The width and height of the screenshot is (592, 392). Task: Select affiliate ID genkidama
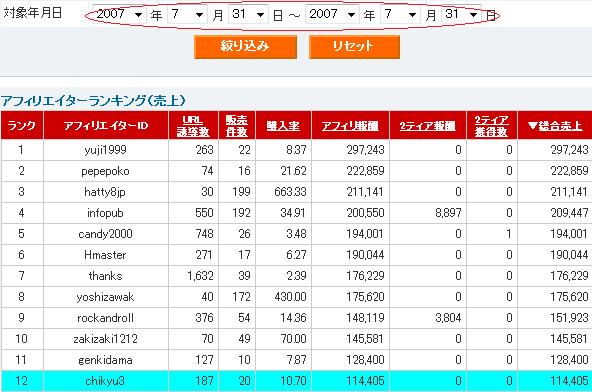(105, 360)
